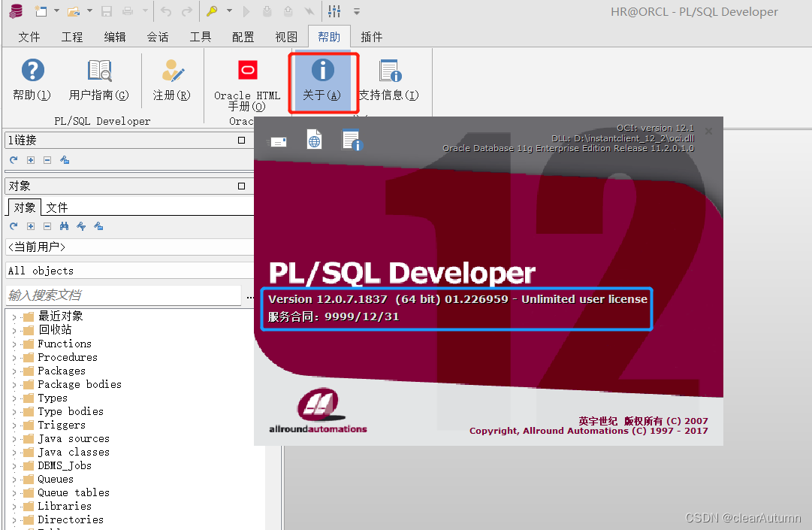Collapse all objects with the minus icon
This screenshot has height=530, width=812.
coord(46,226)
